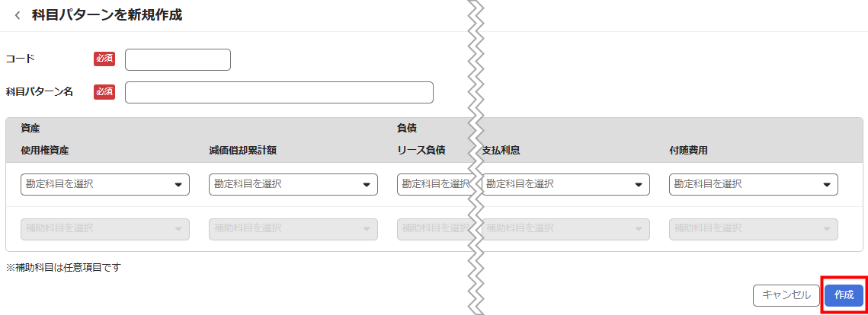Viewport: 868px width, 315px height.
Task: Click the 必須 badge beside 科目パターン名
Action: (x=104, y=91)
